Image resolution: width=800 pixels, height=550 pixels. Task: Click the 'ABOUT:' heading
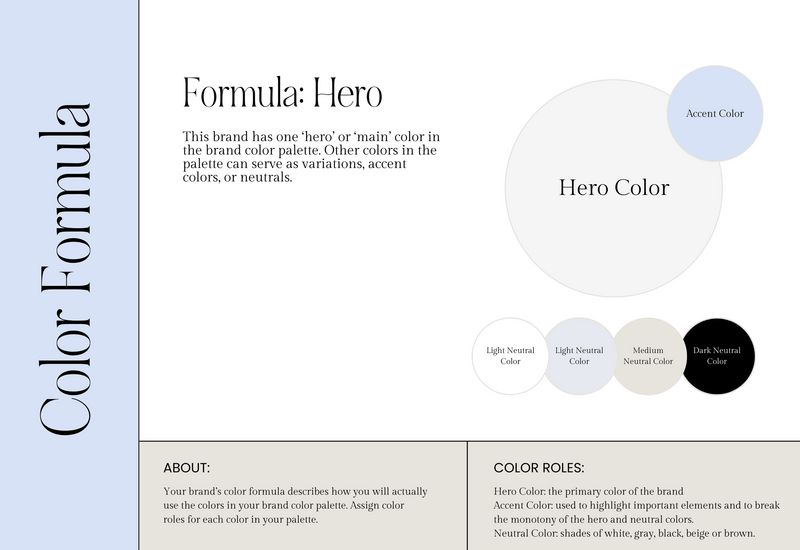point(187,468)
